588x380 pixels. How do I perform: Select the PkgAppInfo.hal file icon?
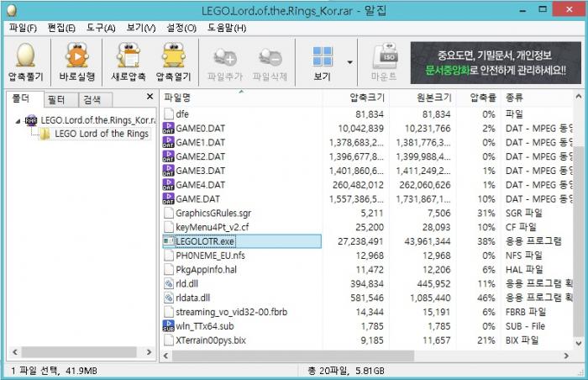tap(169, 270)
